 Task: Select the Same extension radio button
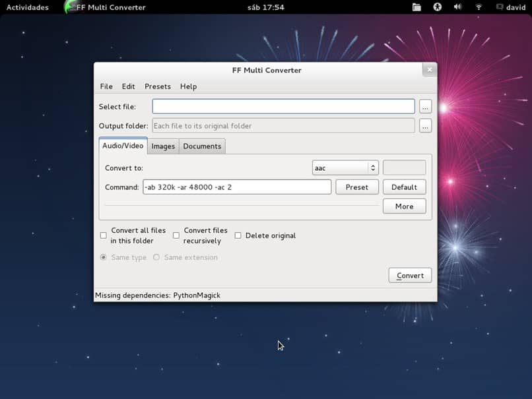coord(156,257)
